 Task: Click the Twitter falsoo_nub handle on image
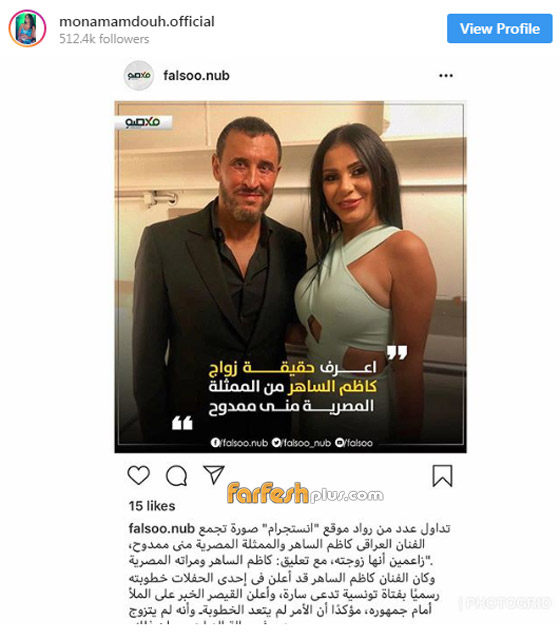pos(301,442)
